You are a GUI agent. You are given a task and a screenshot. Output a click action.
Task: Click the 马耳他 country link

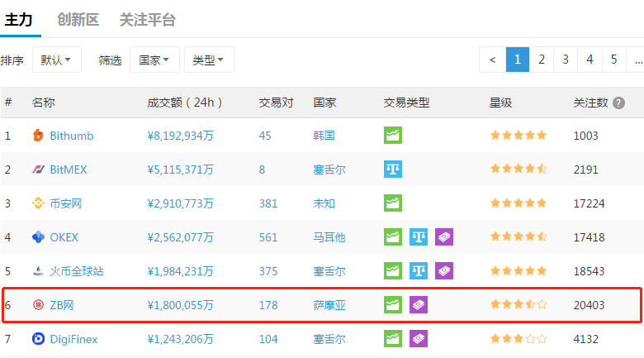pyautogui.click(x=329, y=237)
